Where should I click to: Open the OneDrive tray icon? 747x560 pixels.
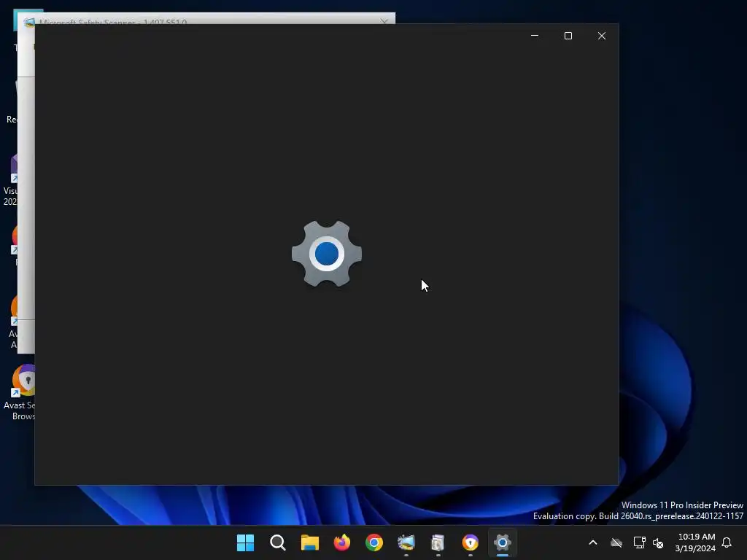click(x=616, y=542)
